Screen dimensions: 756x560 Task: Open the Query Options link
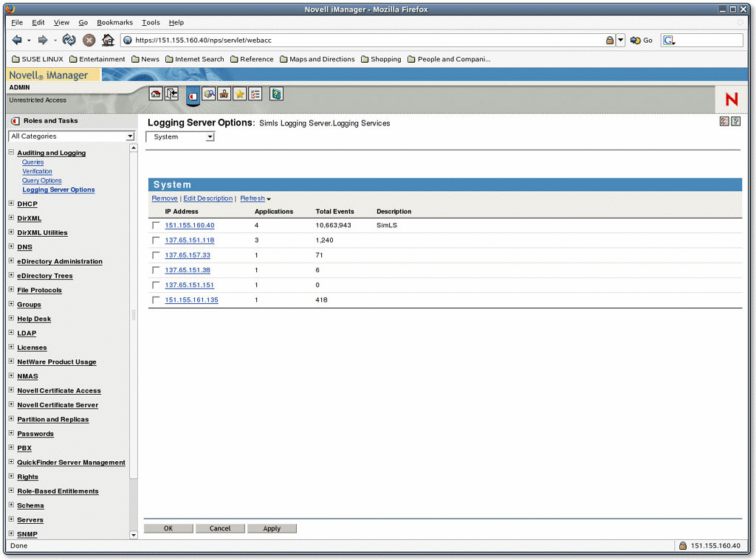pos(42,181)
